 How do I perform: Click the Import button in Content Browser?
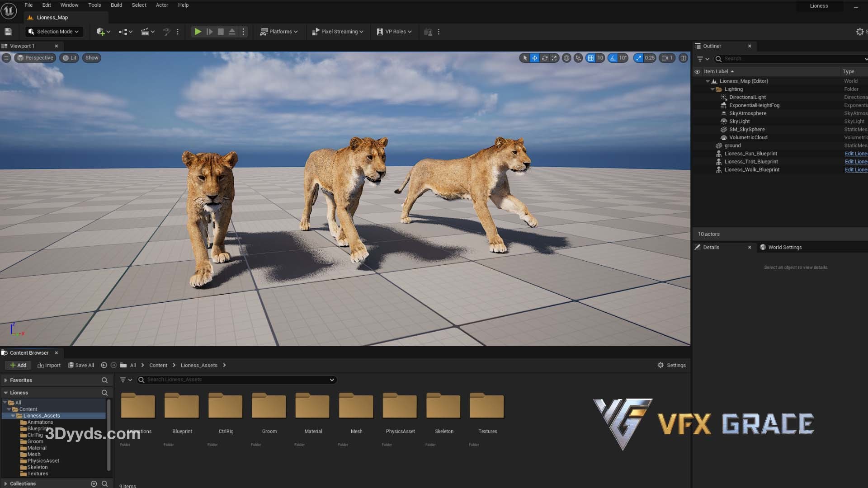click(49, 365)
